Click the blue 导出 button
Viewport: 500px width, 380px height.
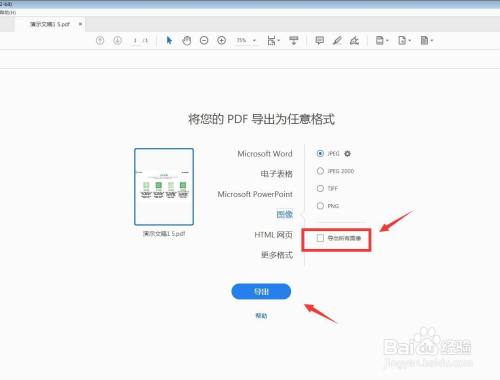[x=261, y=292]
